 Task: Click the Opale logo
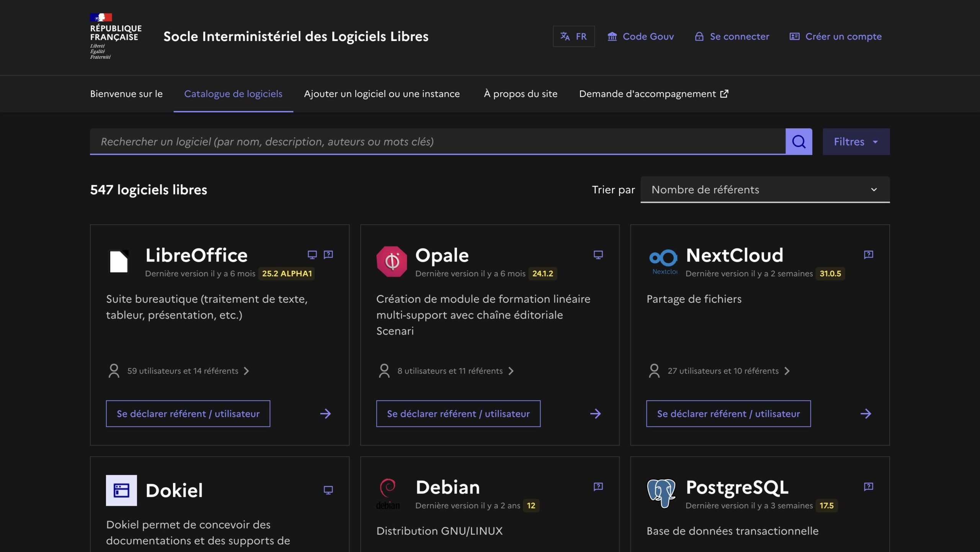(x=391, y=261)
